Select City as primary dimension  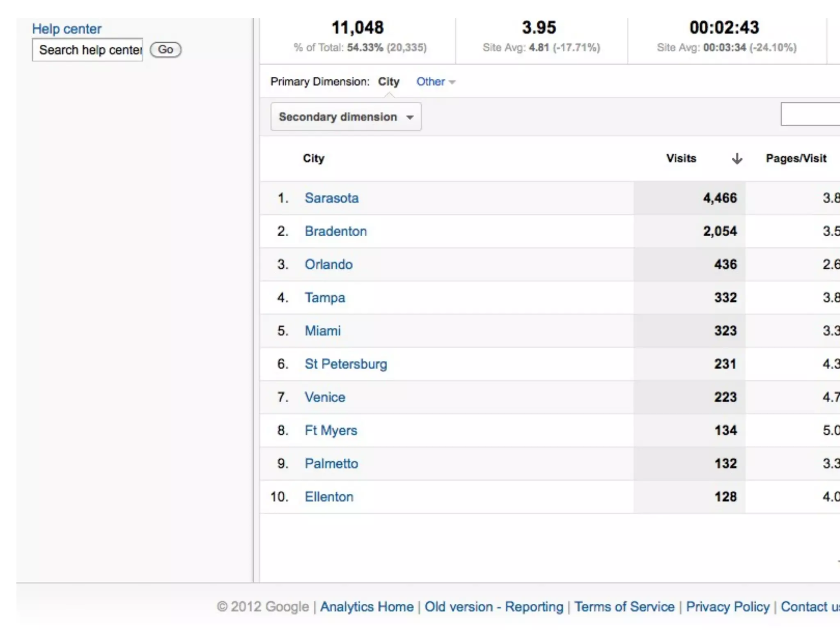point(388,82)
